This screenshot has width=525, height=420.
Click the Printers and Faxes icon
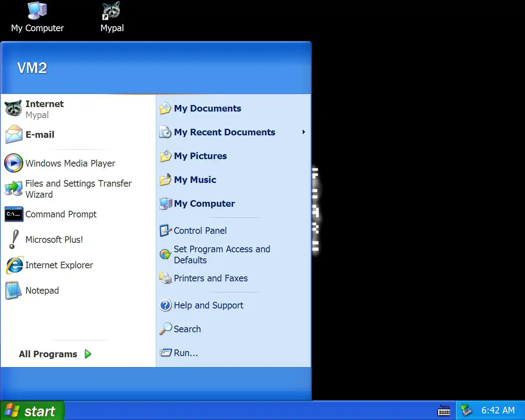tap(165, 278)
